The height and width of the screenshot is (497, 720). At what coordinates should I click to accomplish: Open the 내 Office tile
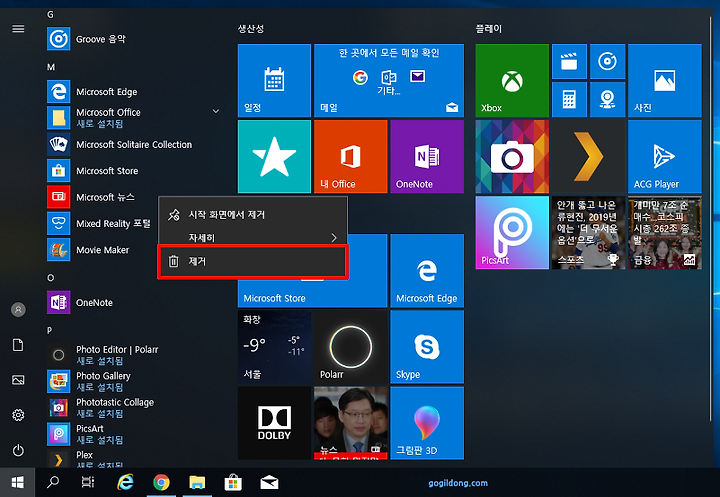click(x=350, y=157)
